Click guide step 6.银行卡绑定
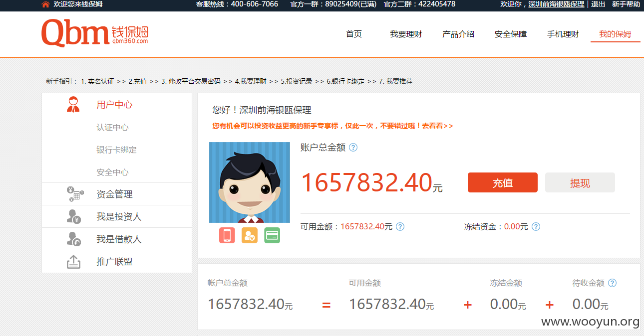The width and height of the screenshot is (644, 336). point(345,81)
